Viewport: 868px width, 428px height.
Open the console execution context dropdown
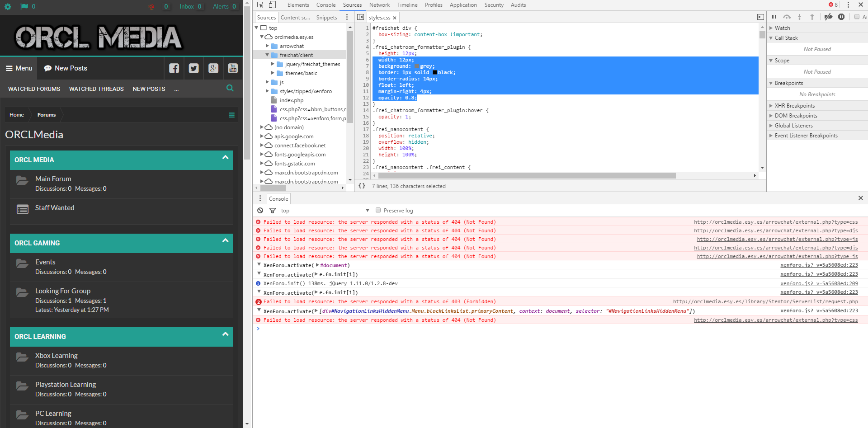pyautogui.click(x=325, y=211)
